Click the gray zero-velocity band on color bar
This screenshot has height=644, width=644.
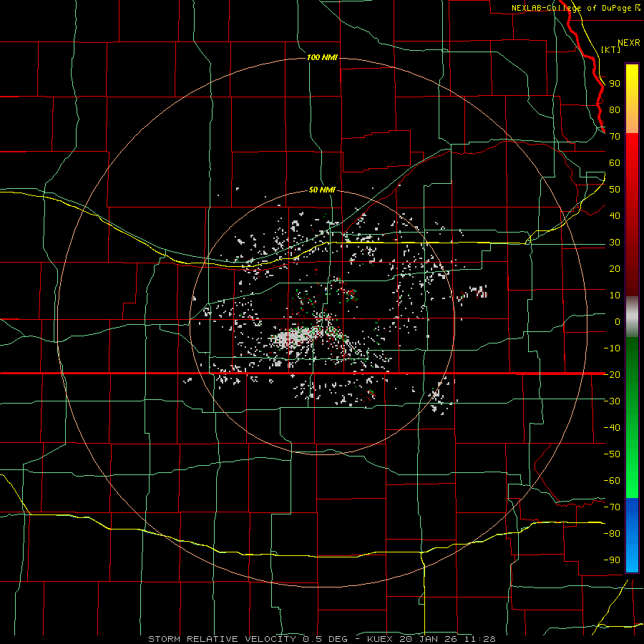(x=632, y=317)
